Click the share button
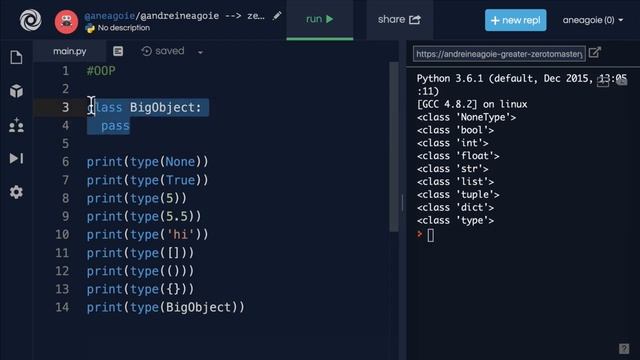The image size is (640, 360). click(x=399, y=20)
